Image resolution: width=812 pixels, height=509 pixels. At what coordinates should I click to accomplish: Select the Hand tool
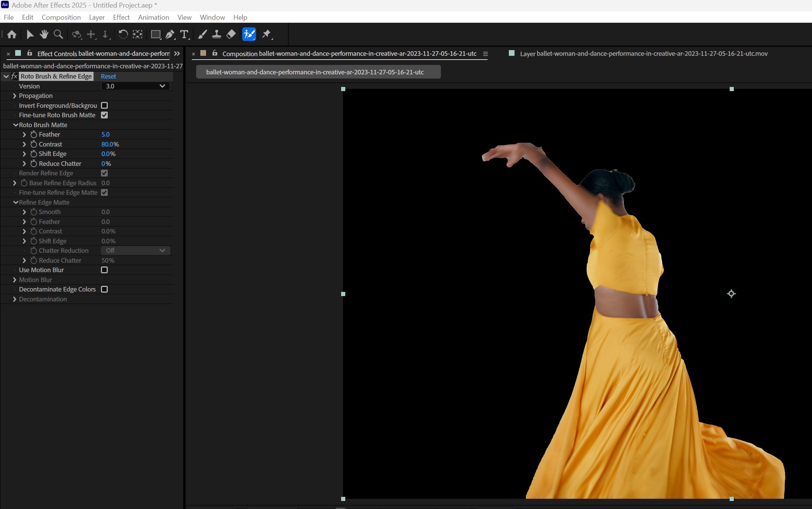(x=44, y=35)
